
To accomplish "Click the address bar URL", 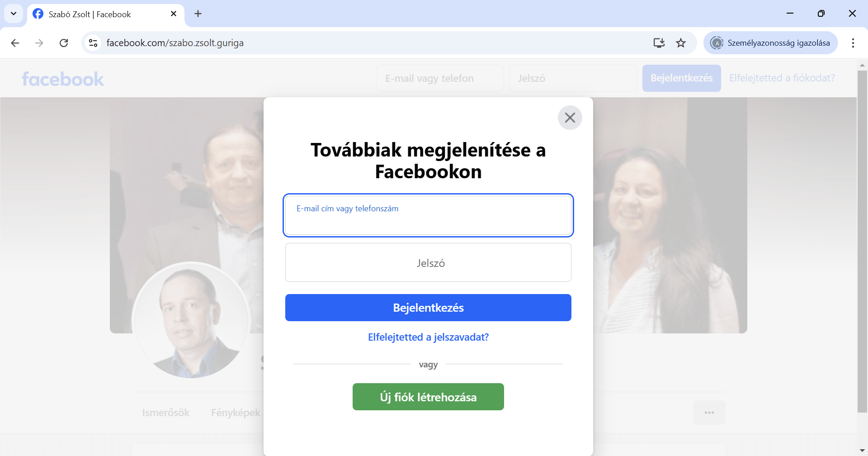I will (x=175, y=43).
